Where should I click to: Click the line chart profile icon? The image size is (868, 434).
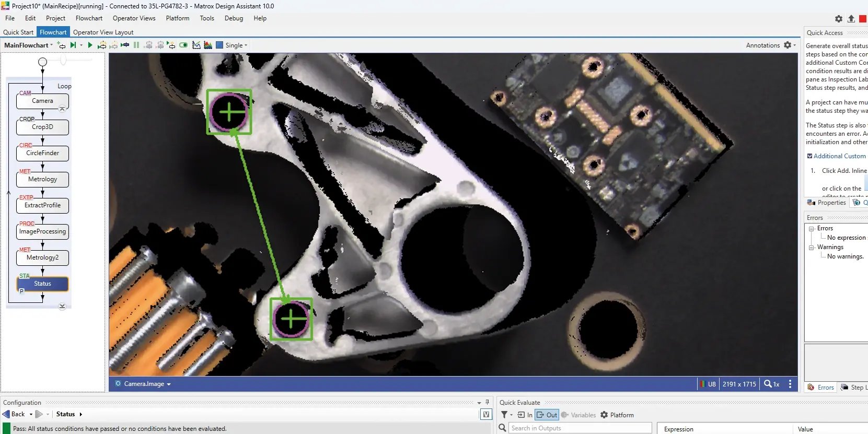[196, 45]
